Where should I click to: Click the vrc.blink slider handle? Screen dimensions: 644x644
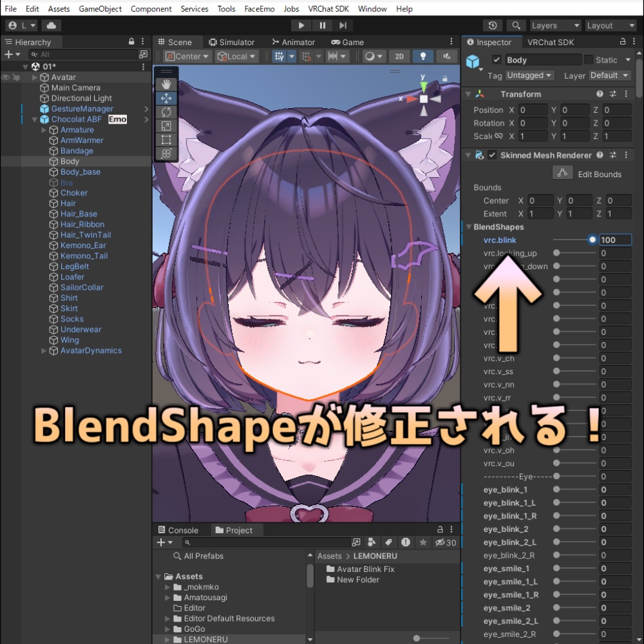point(592,240)
